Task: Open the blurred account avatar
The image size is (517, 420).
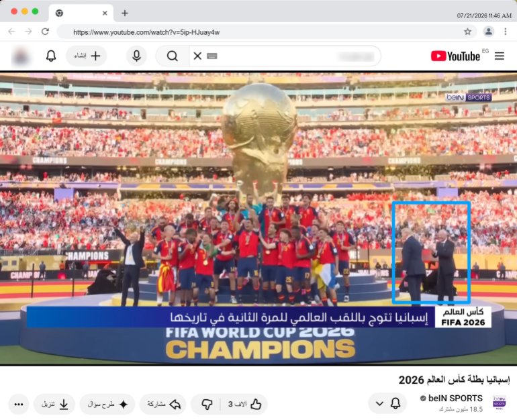Action: (x=21, y=56)
